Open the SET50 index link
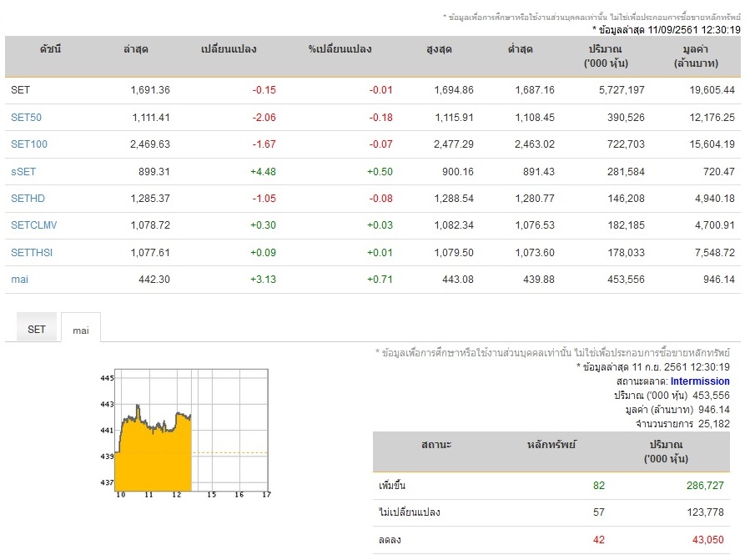 pos(27,118)
